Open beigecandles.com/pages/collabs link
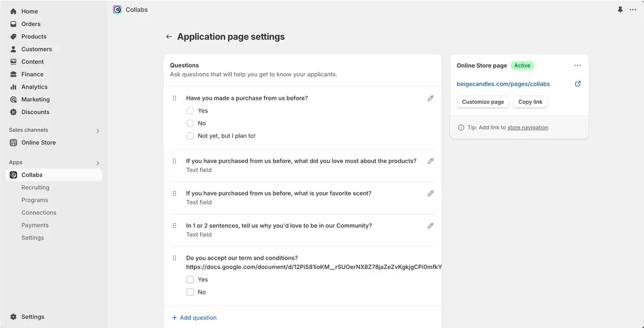Image resolution: width=644 pixels, height=328 pixels. (503, 84)
